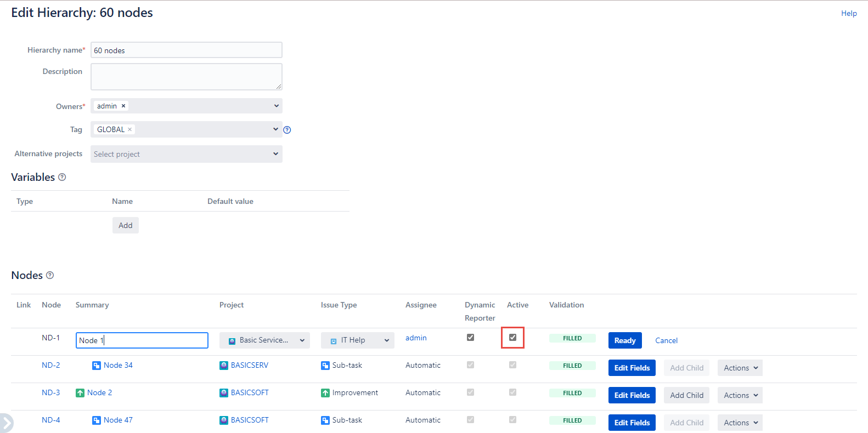Uncheck the Active checkbox for ND-1
The image size is (868, 433).
pos(512,338)
